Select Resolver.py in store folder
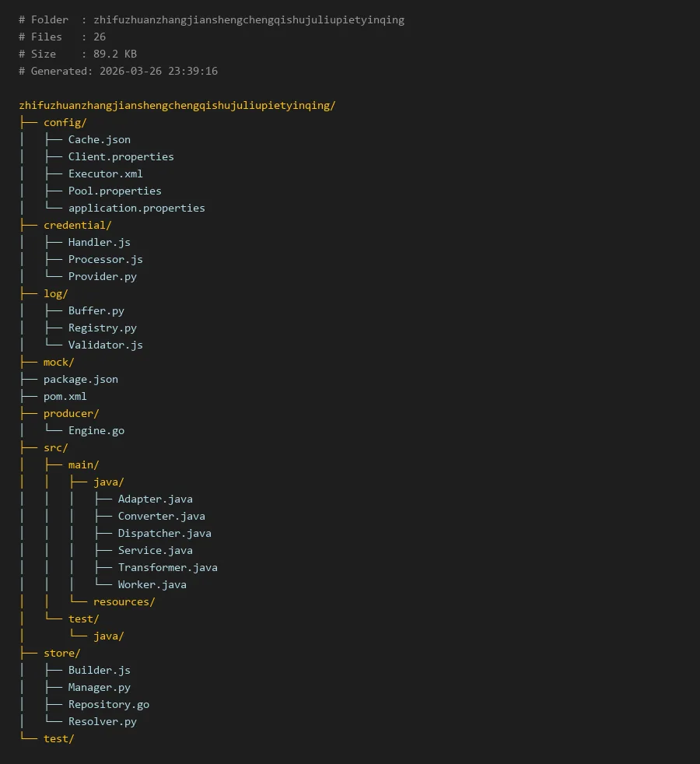Viewport: 700px width, 764px height. [x=102, y=721]
